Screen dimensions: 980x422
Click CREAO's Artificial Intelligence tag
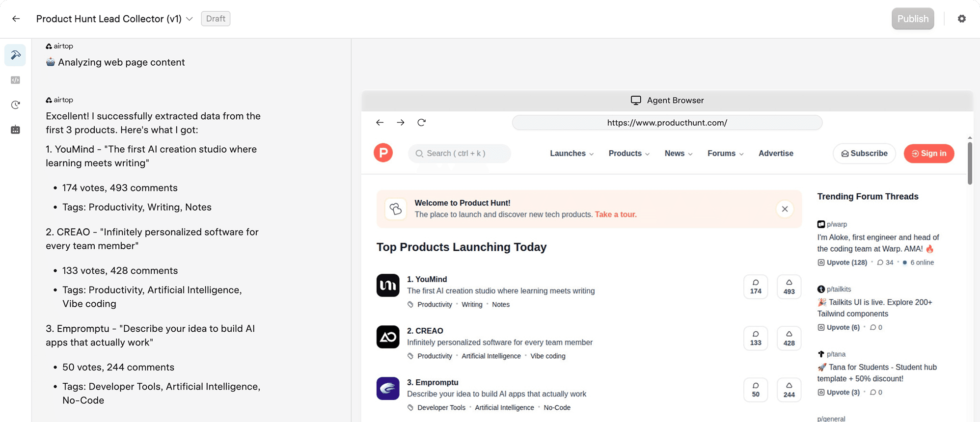pyautogui.click(x=491, y=356)
